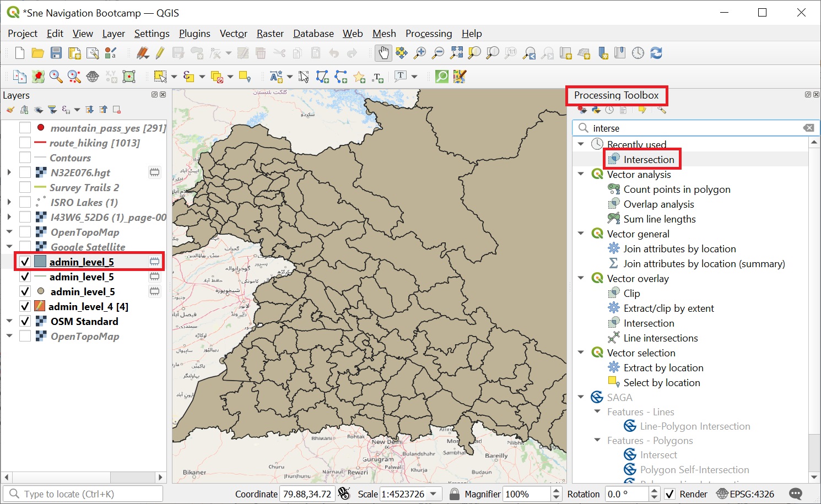The height and width of the screenshot is (504, 821).
Task: Click the polygon swatch of admin_level_5
Action: coord(40,262)
